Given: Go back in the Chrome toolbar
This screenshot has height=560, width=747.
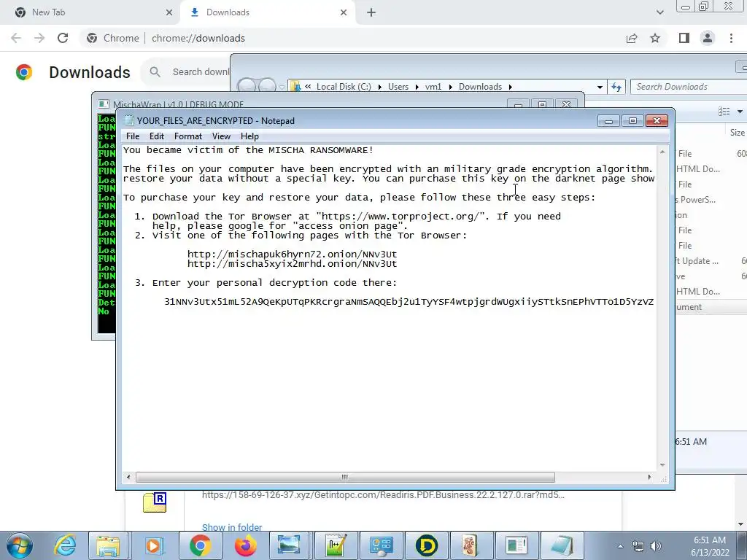Looking at the screenshot, I should coord(16,38).
